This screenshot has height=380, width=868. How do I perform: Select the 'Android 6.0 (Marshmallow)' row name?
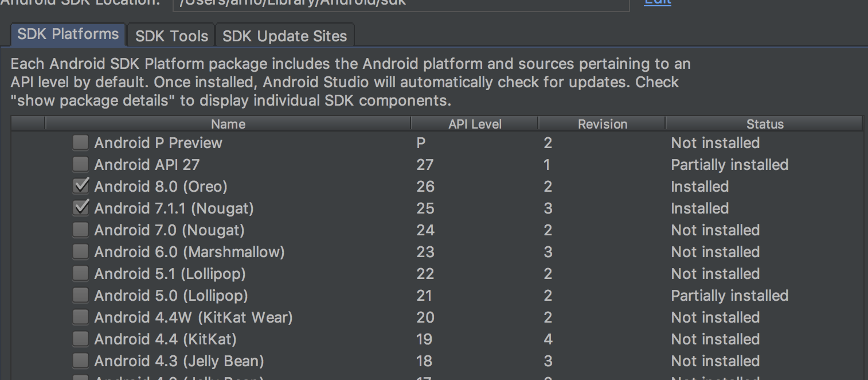click(190, 252)
